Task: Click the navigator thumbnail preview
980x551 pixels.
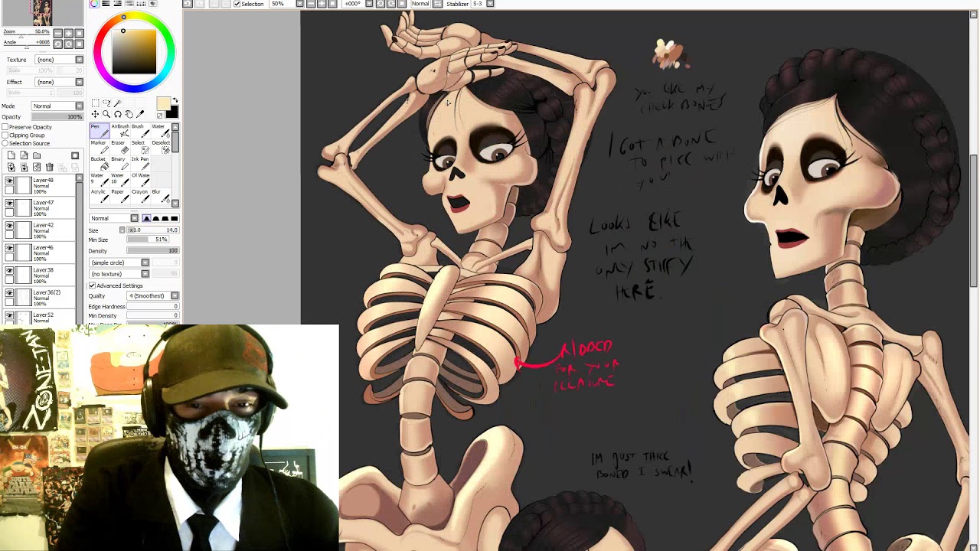Action: (42, 13)
